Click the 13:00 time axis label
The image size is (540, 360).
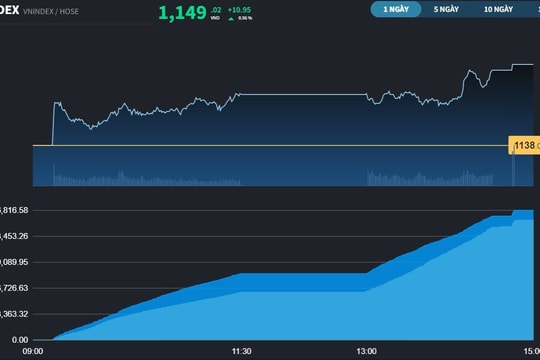[366, 351]
